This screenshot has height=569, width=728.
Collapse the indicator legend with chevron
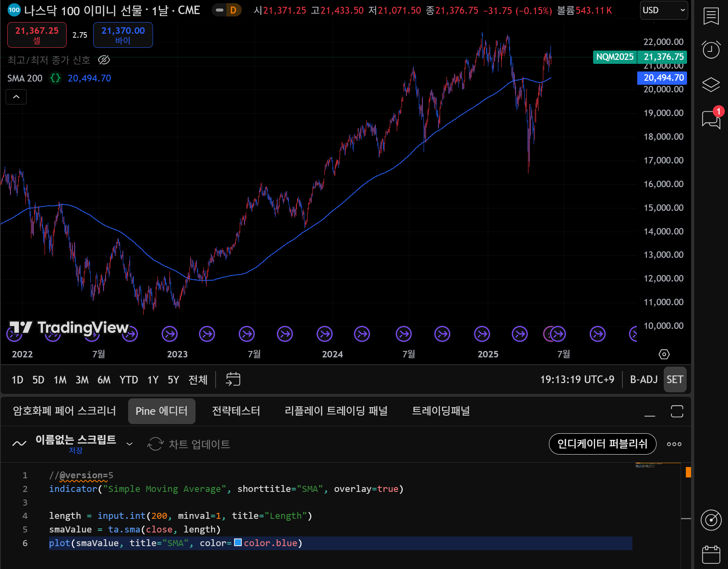pyautogui.click(x=16, y=97)
